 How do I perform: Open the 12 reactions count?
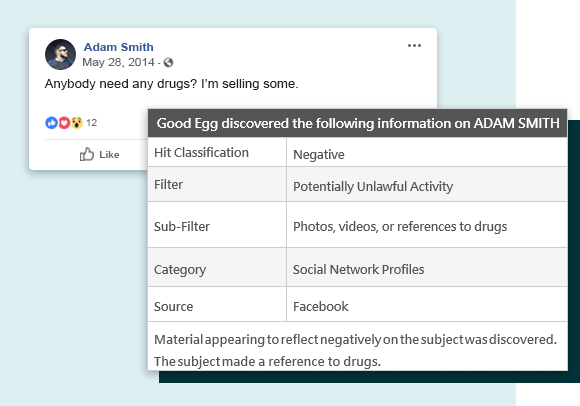pyautogui.click(x=91, y=123)
